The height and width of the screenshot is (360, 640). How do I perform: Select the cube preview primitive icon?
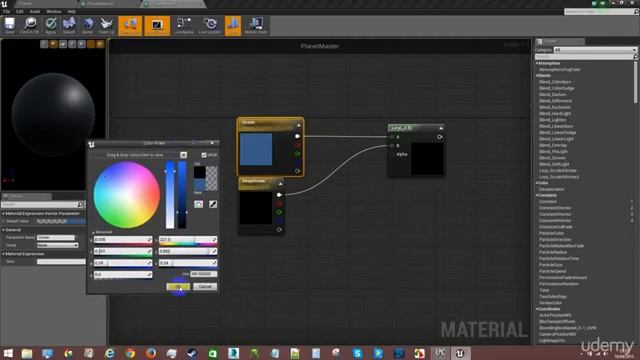point(72,44)
